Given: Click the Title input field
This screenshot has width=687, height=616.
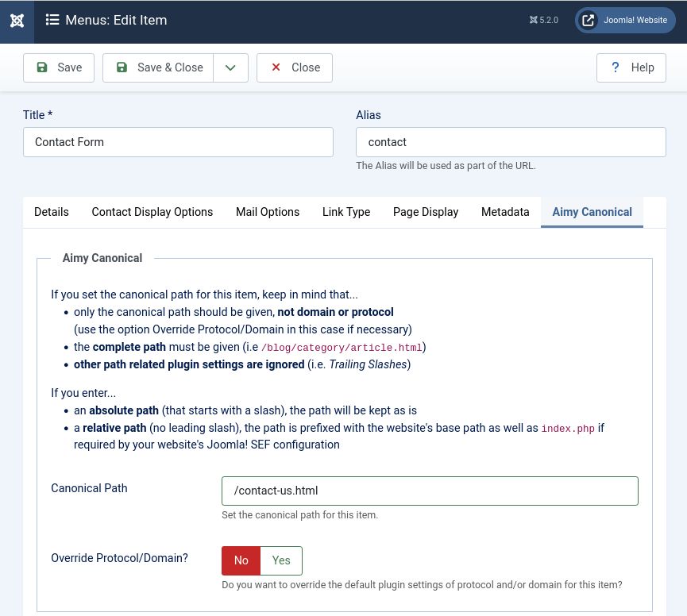Looking at the screenshot, I should coord(179,142).
